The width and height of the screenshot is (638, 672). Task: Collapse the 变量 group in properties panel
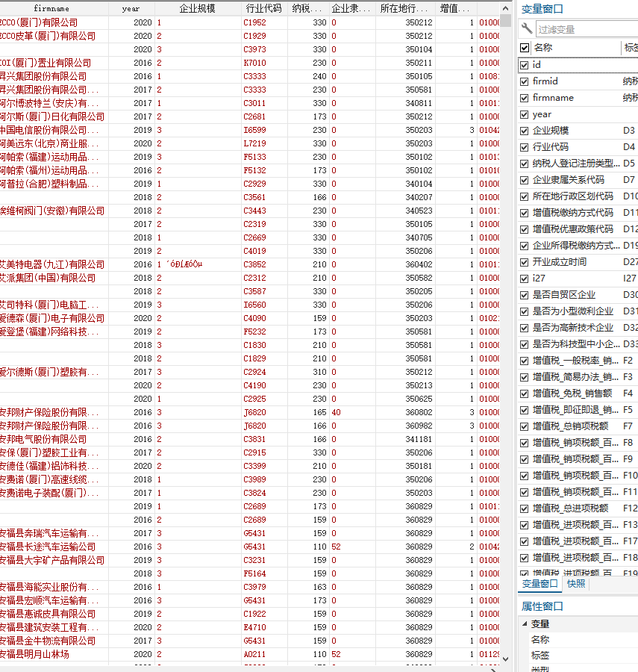click(524, 623)
